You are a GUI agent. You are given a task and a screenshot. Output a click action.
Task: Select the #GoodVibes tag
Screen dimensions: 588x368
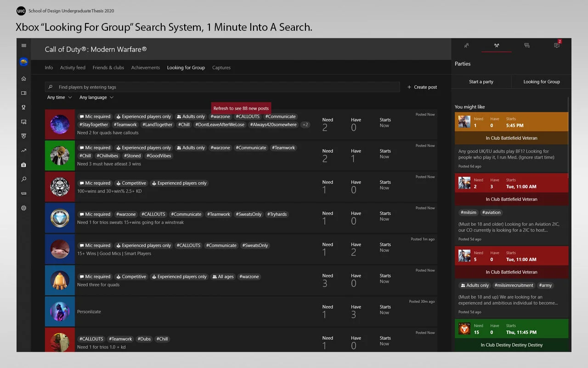160,156
